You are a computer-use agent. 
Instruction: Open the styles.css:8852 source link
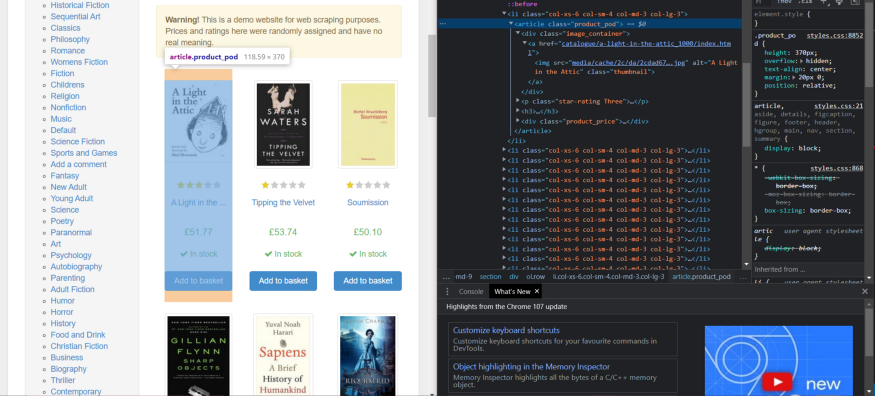(835, 36)
